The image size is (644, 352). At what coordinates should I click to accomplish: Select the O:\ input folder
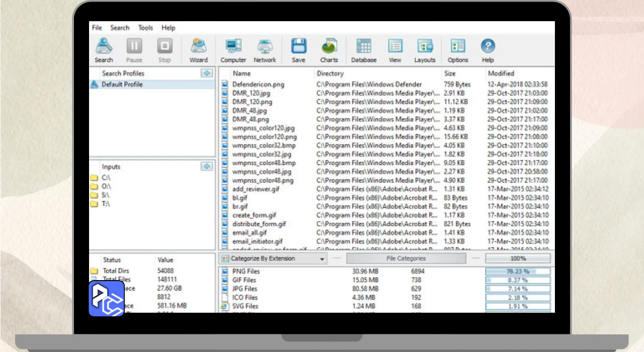tap(106, 187)
